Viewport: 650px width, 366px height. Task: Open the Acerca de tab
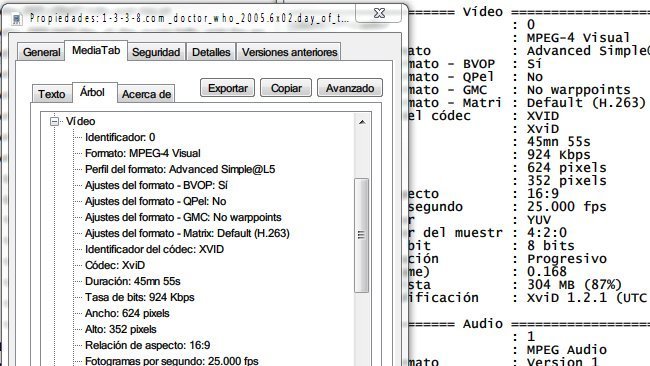click(x=146, y=94)
